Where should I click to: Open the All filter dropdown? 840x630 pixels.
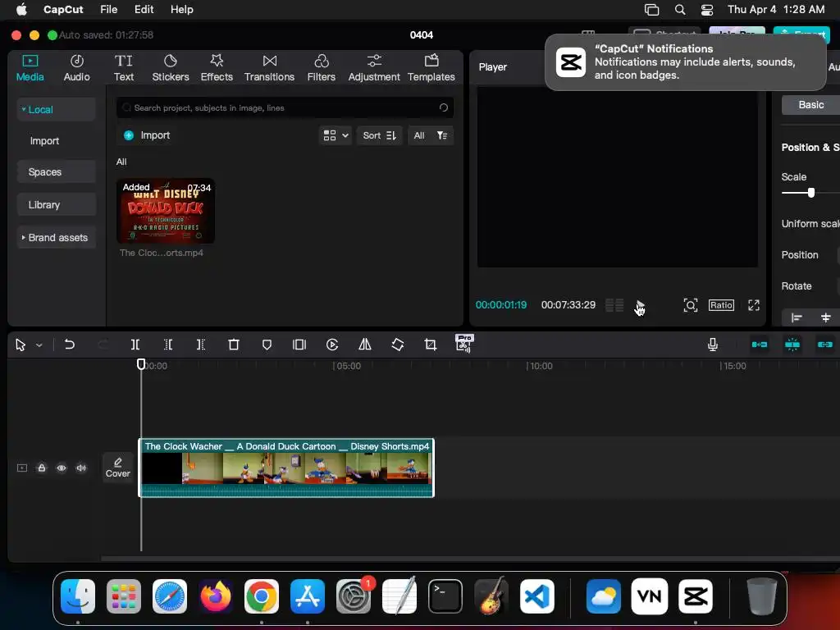point(430,135)
